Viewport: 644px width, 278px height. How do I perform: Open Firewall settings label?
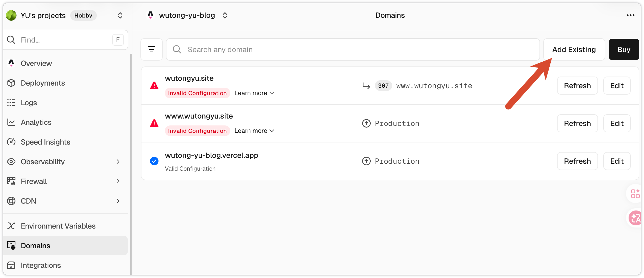click(34, 181)
